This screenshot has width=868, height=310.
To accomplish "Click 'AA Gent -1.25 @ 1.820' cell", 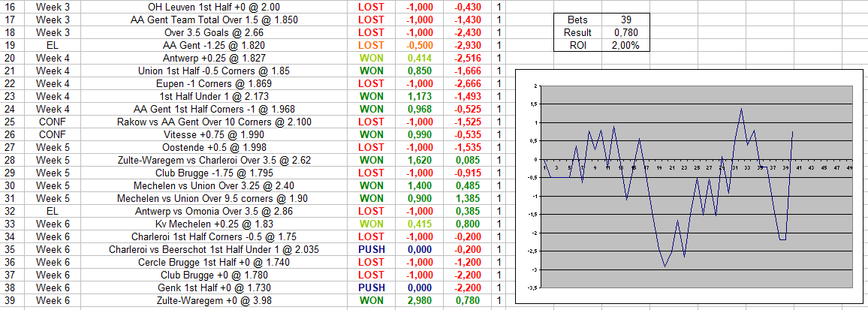I will pyautogui.click(x=214, y=45).
